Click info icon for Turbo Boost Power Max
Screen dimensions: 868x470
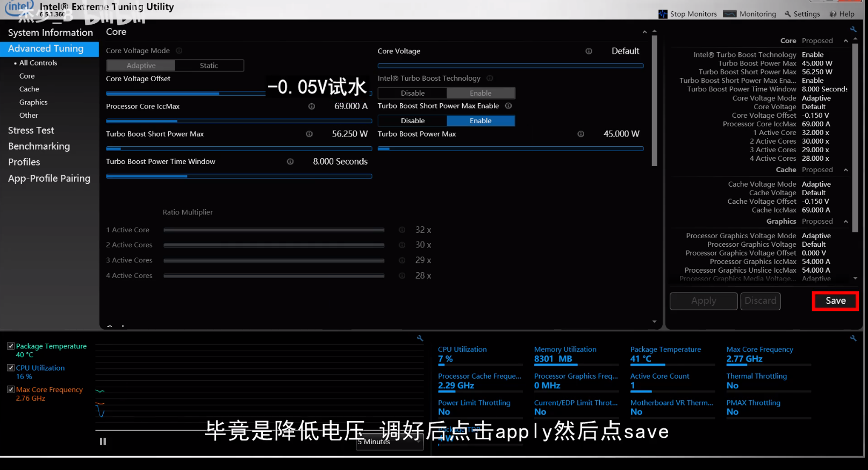(x=580, y=134)
